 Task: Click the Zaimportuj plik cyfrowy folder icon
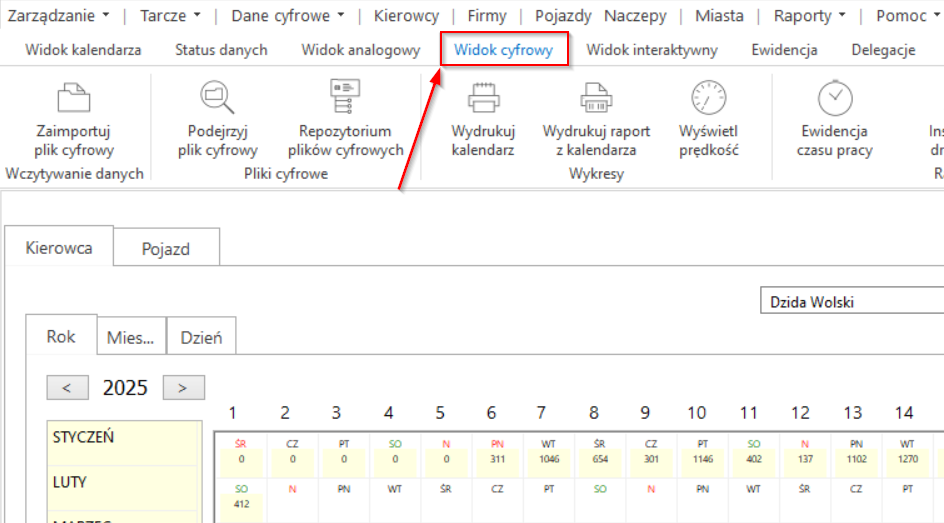click(73, 97)
